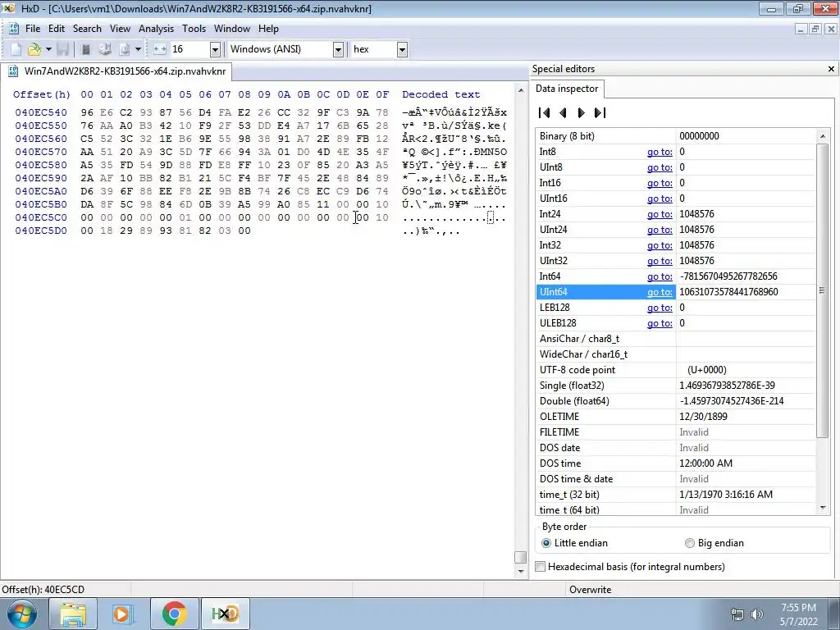Click offset row 040EC5C0
The height and width of the screenshot is (630, 840).
[x=41, y=217]
